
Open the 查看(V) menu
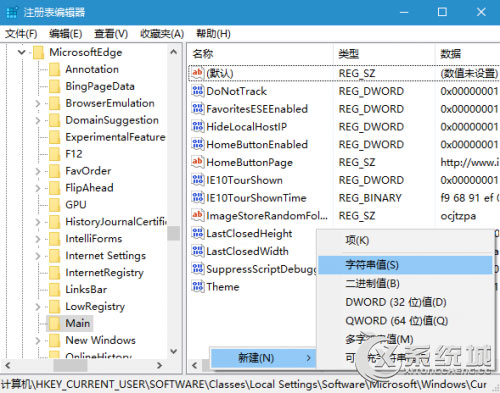tap(111, 34)
